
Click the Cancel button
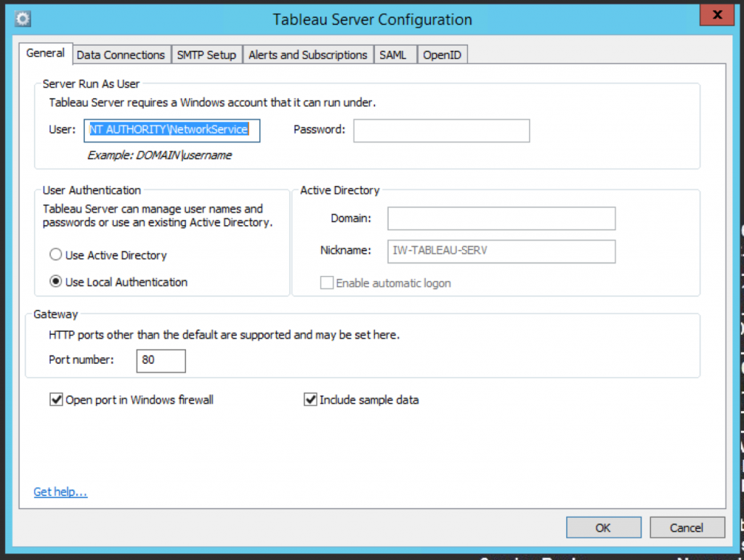click(x=687, y=527)
